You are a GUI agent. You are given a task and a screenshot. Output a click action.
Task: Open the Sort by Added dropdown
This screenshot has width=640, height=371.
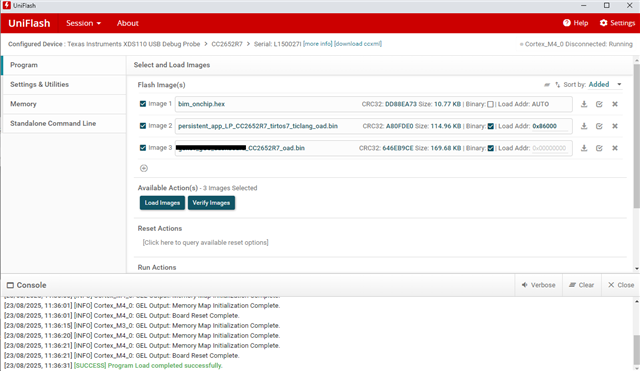click(x=605, y=84)
